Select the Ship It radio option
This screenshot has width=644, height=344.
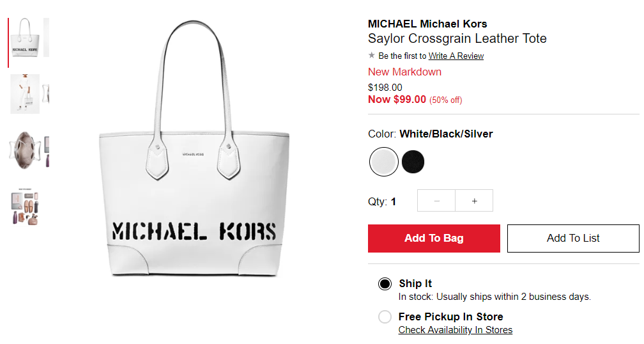pos(385,284)
